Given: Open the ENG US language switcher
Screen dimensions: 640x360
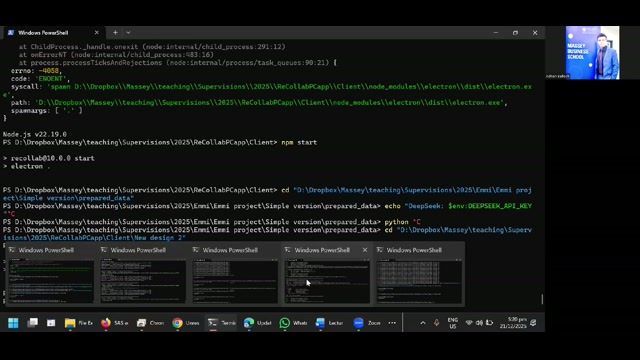Looking at the screenshot, I should click(453, 323).
